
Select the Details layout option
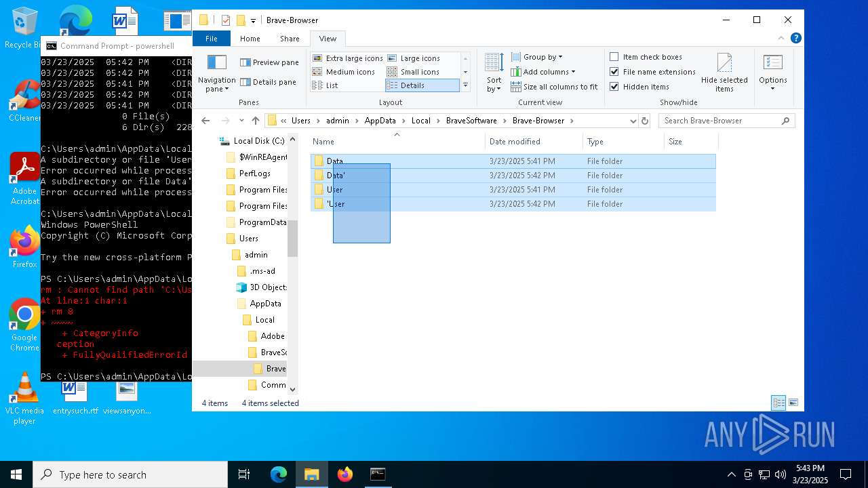(422, 85)
